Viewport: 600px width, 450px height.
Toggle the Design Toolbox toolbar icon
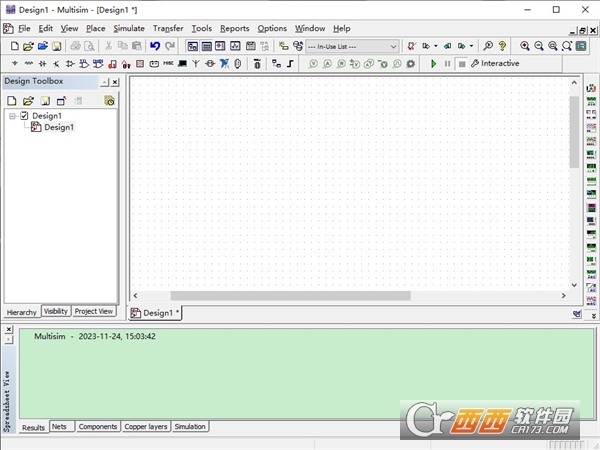(192, 46)
